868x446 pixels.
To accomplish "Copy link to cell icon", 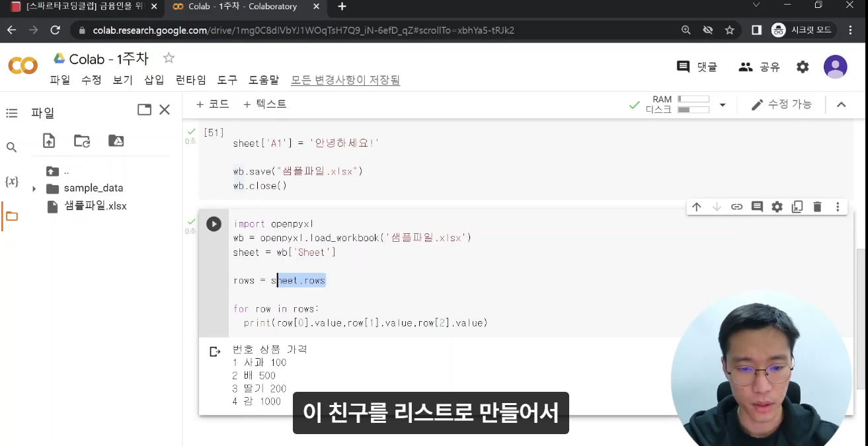I will pyautogui.click(x=736, y=207).
